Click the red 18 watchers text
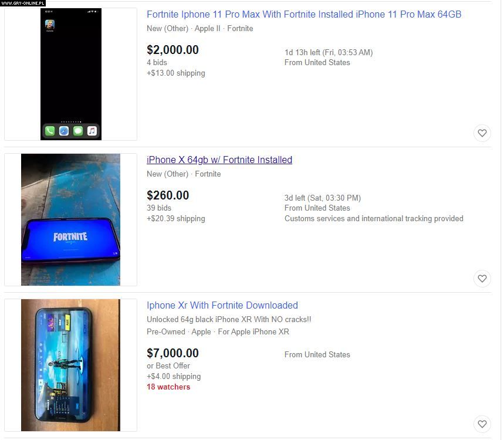 (x=168, y=387)
